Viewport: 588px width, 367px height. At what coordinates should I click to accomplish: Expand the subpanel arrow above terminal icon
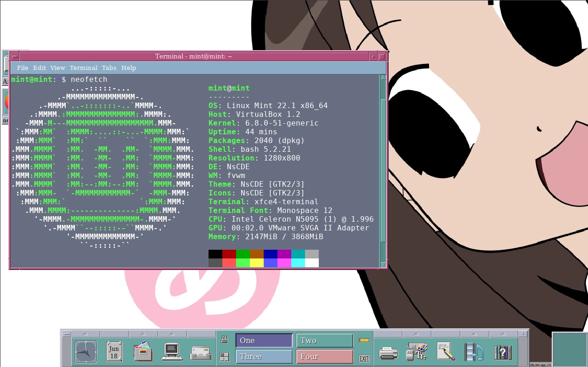click(x=172, y=334)
